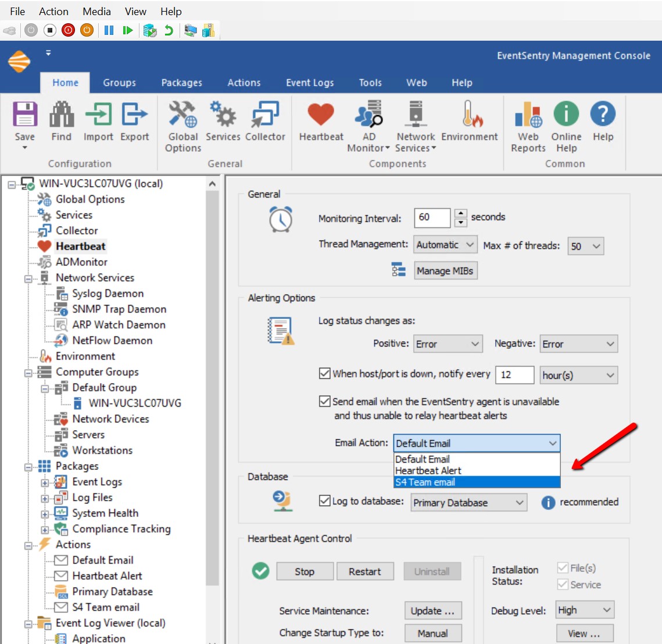Image resolution: width=662 pixels, height=644 pixels.
Task: Collapse the Network Services tree node
Action: pos(28,279)
